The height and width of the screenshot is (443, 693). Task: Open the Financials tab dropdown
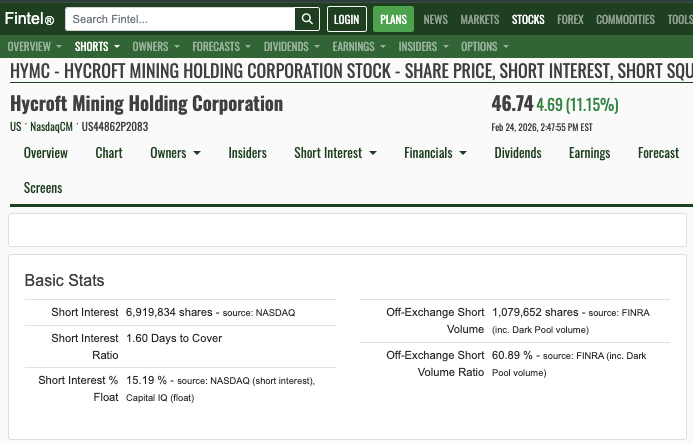click(435, 153)
